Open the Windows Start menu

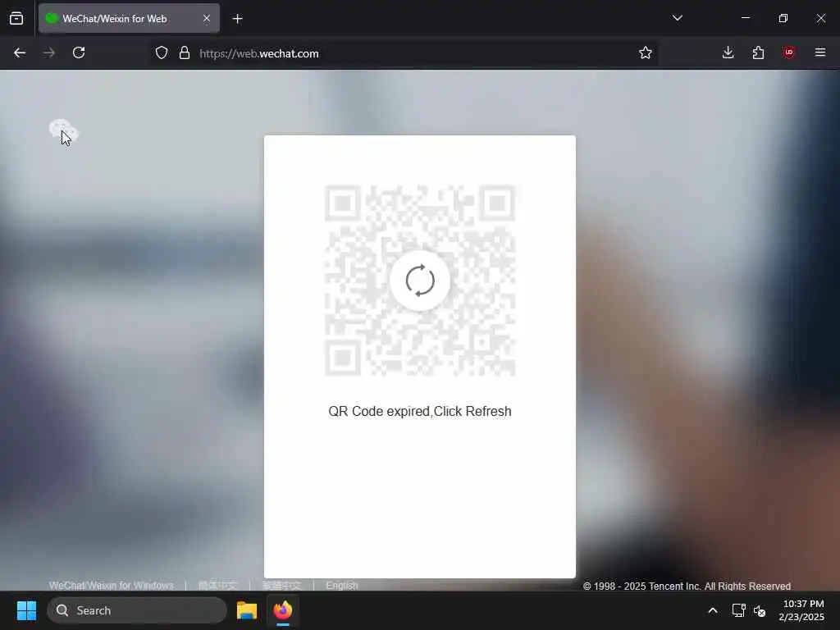[26, 610]
